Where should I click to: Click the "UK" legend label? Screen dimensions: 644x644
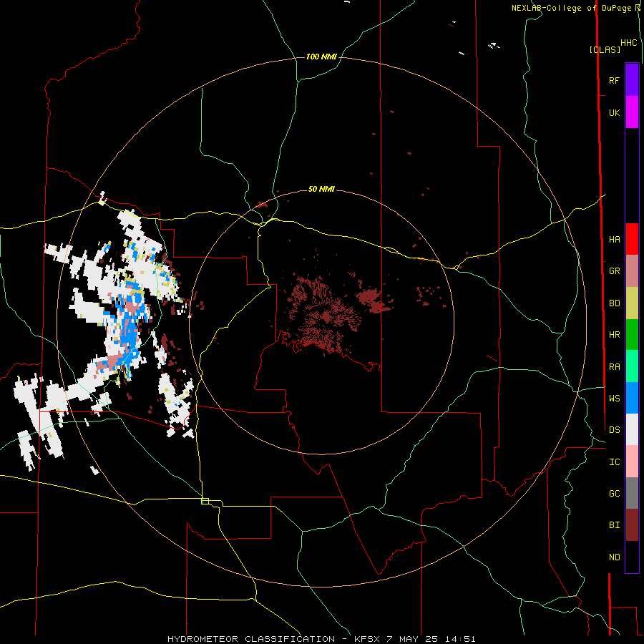click(614, 112)
